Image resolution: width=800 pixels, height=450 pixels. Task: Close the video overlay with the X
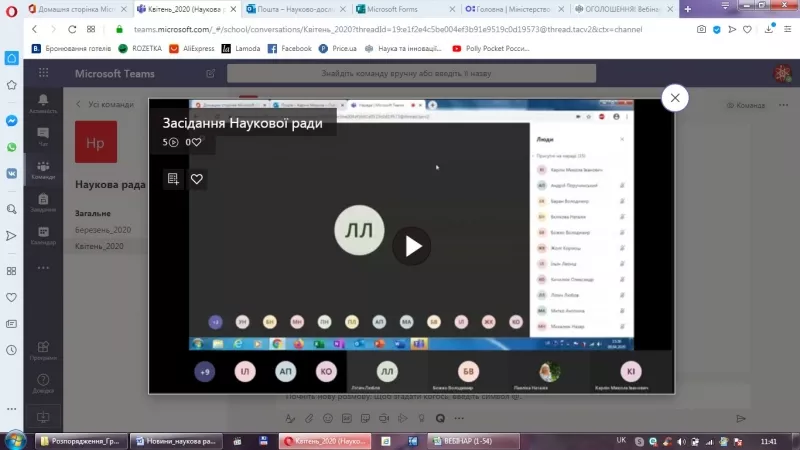point(676,98)
